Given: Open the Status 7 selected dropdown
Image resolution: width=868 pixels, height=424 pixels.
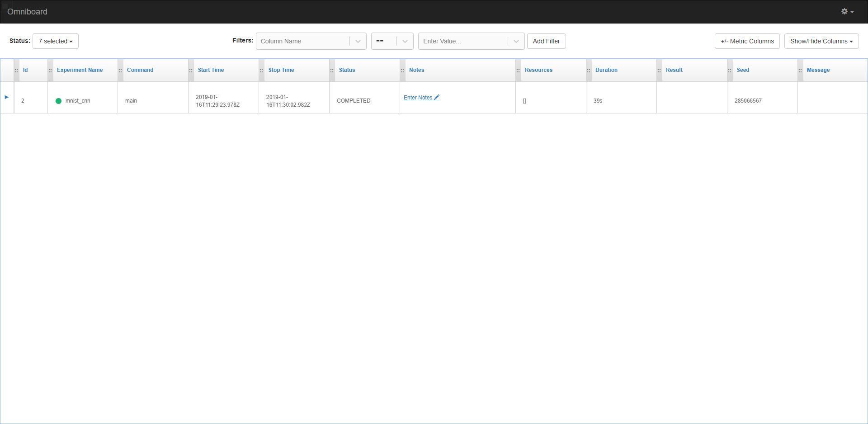Looking at the screenshot, I should 56,41.
